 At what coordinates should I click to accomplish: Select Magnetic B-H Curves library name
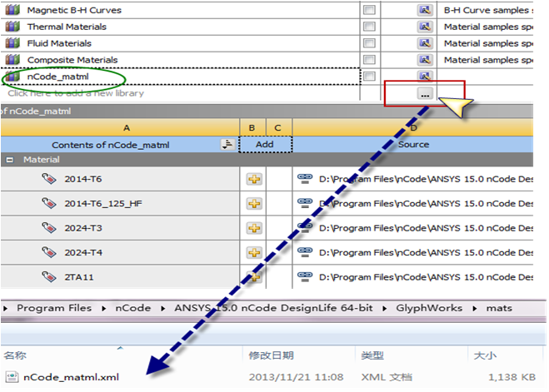point(74,10)
